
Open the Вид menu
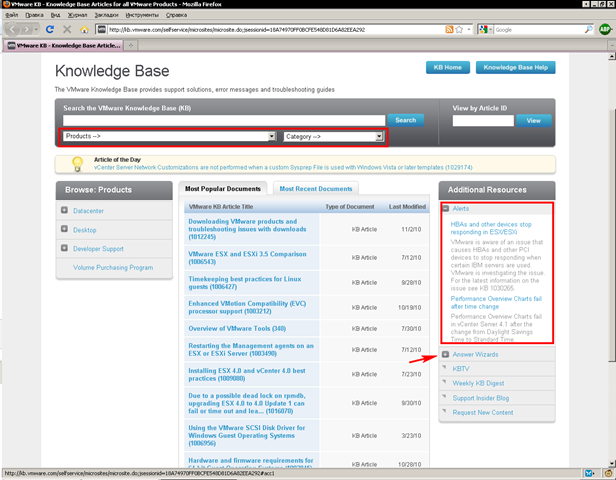(x=55, y=15)
